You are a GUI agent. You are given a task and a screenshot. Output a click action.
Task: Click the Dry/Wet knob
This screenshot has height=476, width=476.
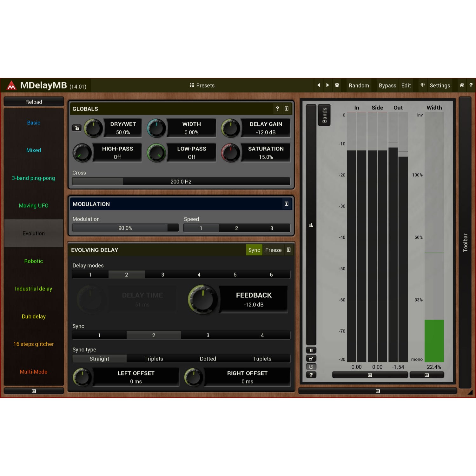pyautogui.click(x=93, y=128)
